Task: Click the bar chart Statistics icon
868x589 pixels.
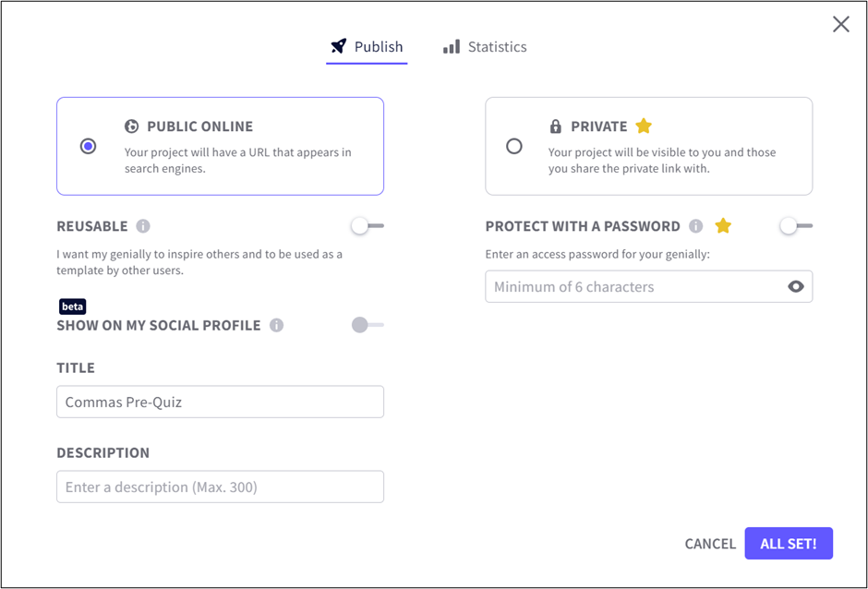Action: tap(451, 46)
